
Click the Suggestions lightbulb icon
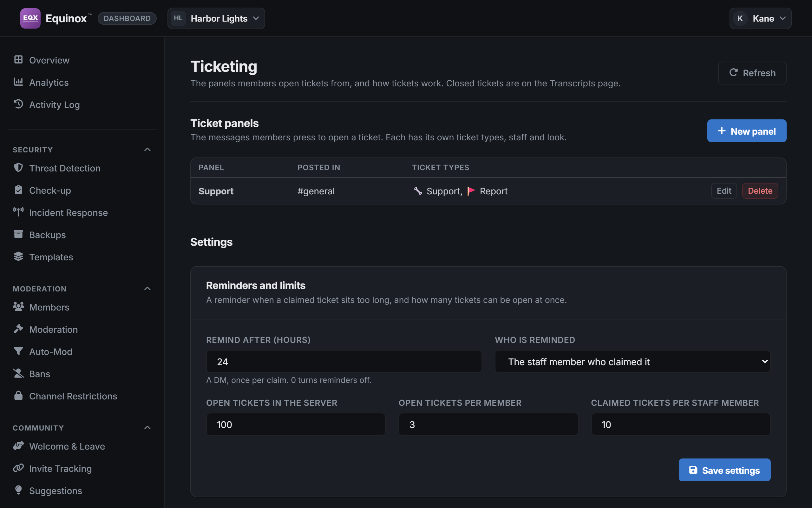click(x=18, y=490)
